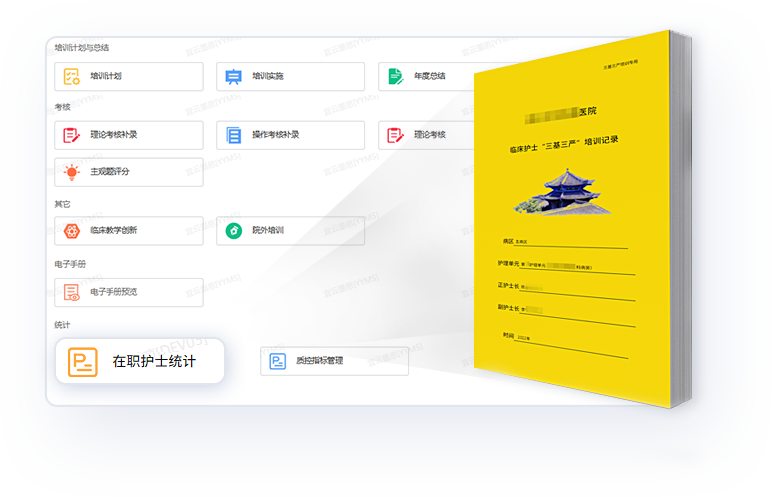
Task: Click the 培训实施 presentation board icon
Action: point(233,76)
